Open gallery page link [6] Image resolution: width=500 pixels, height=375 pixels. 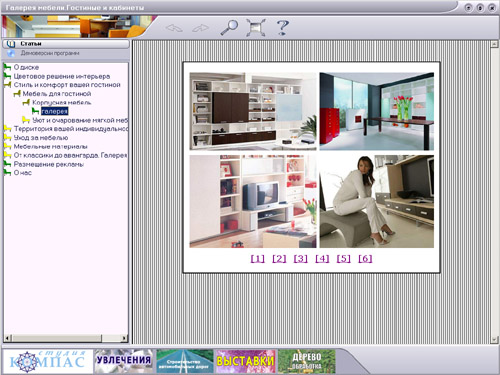tap(365, 258)
